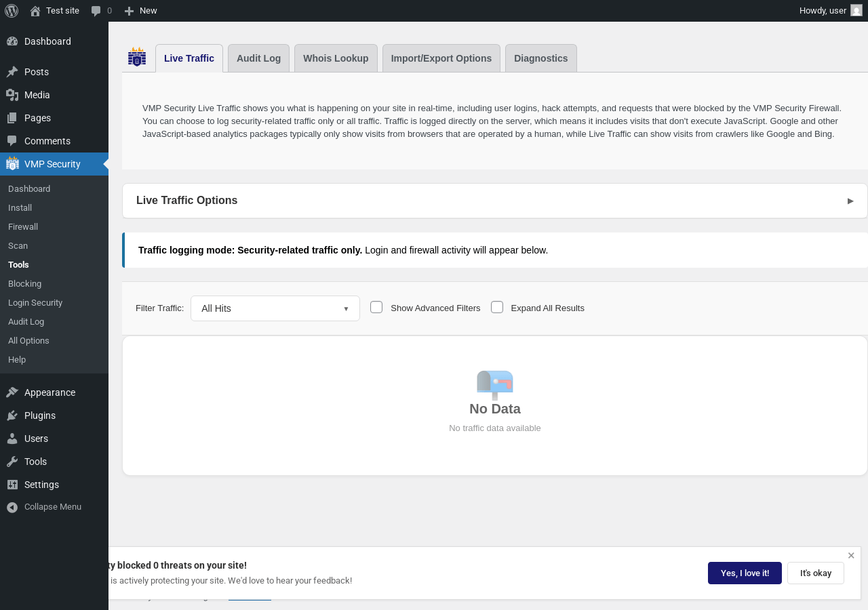Open the Users menu label
The width and height of the screenshot is (868, 610).
[x=36, y=439]
